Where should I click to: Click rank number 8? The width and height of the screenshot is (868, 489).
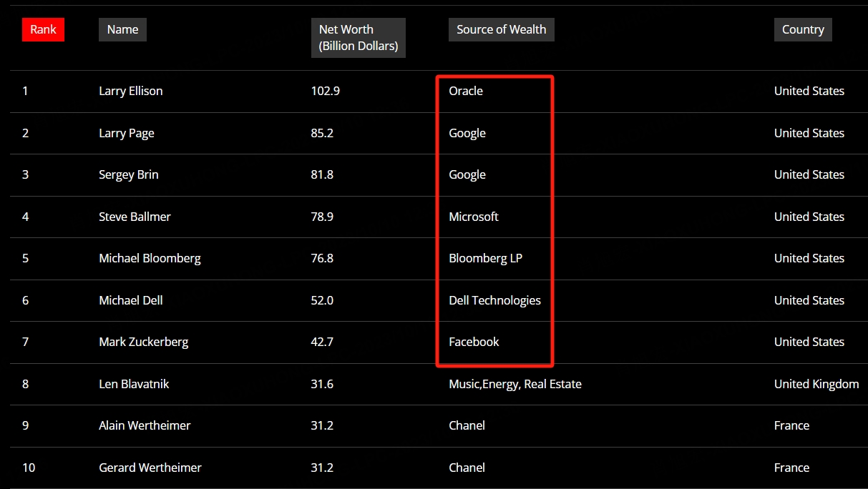point(25,384)
